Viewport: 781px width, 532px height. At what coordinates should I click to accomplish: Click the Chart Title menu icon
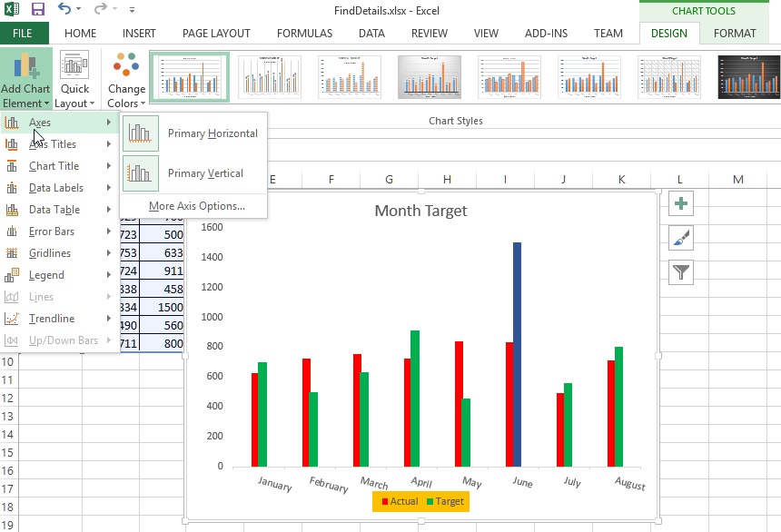pos(12,166)
